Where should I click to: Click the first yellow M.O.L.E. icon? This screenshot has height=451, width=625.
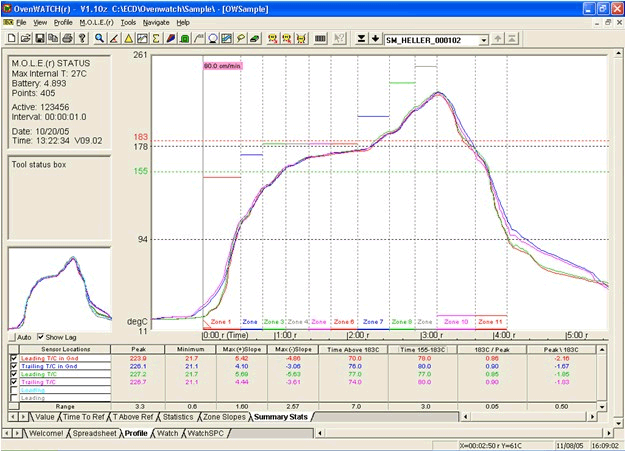273,38
